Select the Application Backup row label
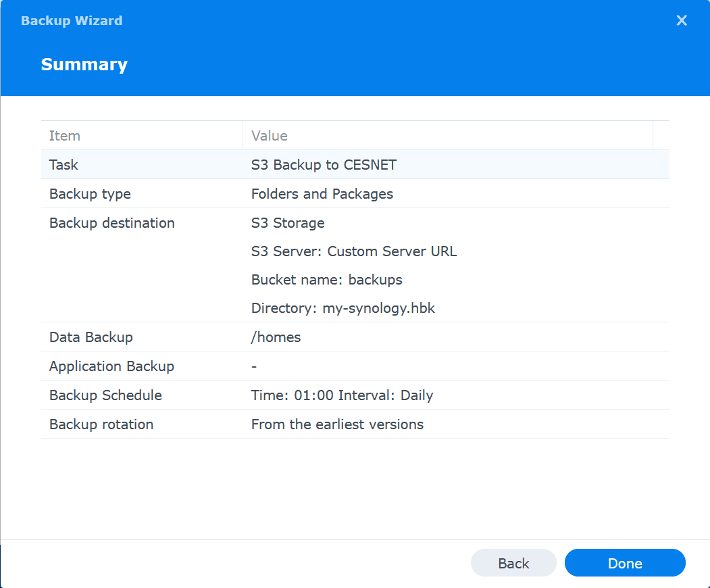710x588 pixels. (x=111, y=366)
